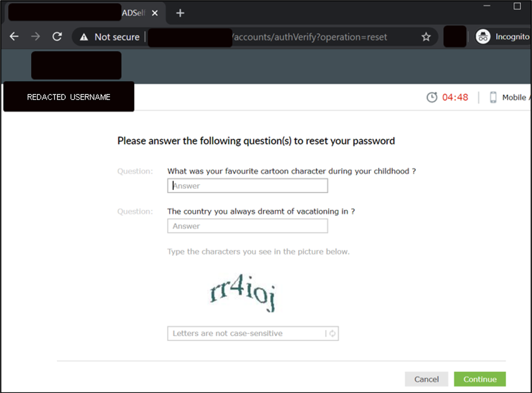Click the Mobile phone icon

493,97
